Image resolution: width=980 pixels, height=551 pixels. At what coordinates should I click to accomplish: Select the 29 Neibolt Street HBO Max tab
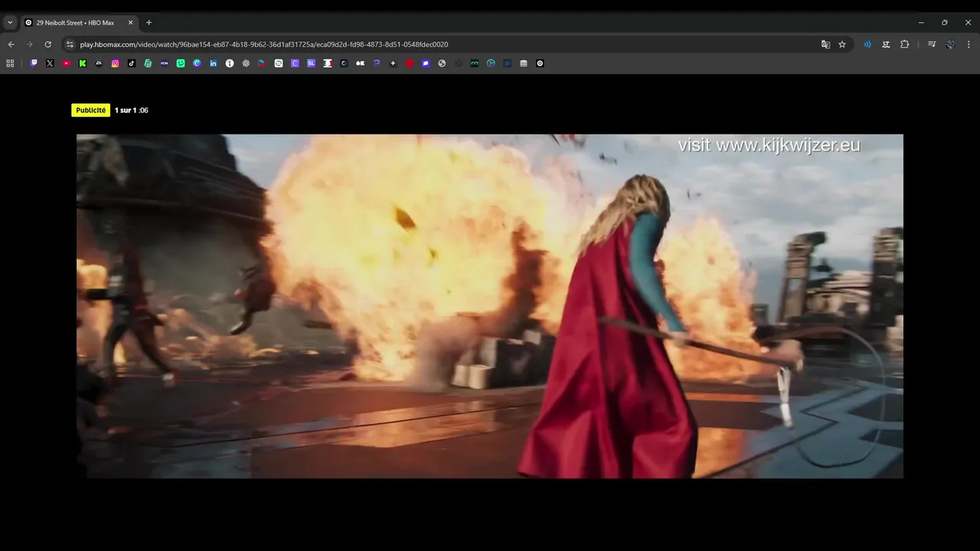click(80, 23)
